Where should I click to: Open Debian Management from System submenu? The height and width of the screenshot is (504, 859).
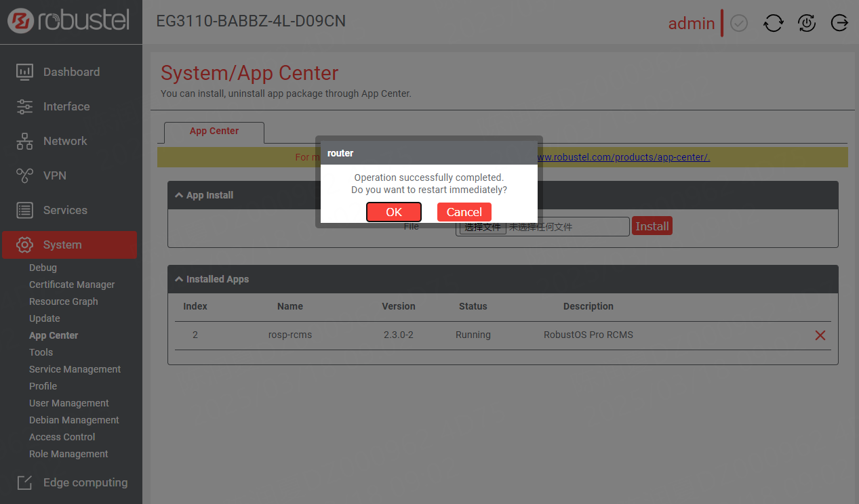[74, 420]
